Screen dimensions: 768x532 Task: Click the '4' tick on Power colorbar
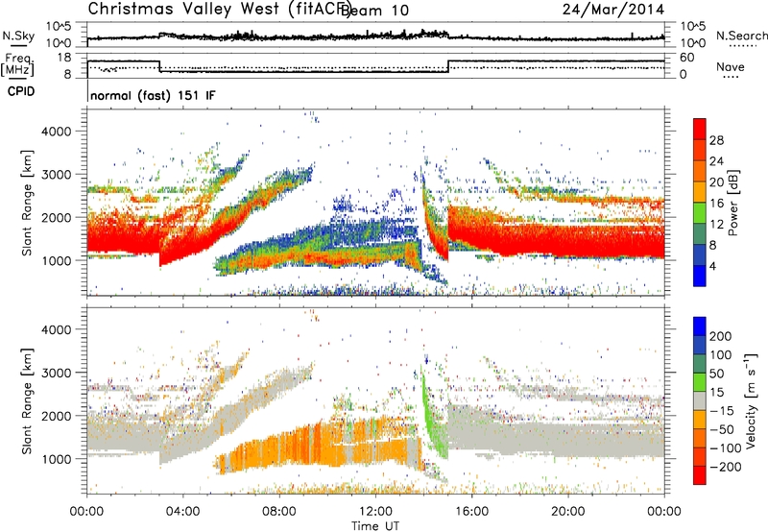[x=712, y=266]
